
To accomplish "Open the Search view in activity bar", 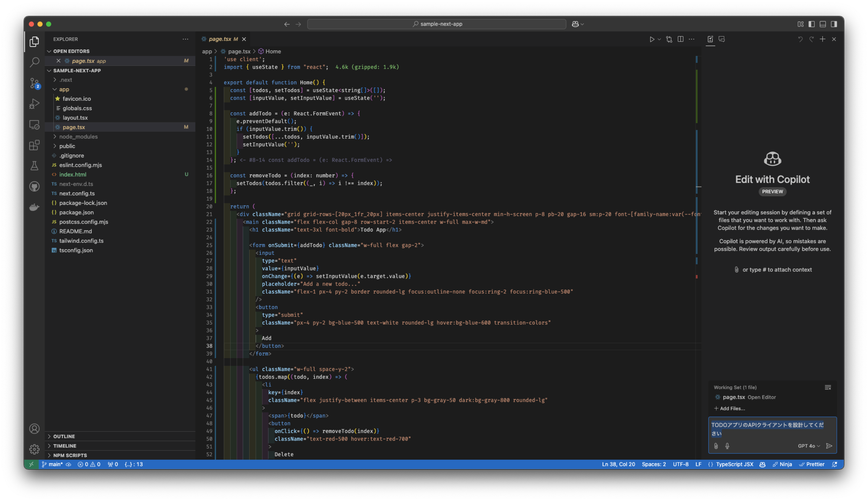I will tap(34, 62).
